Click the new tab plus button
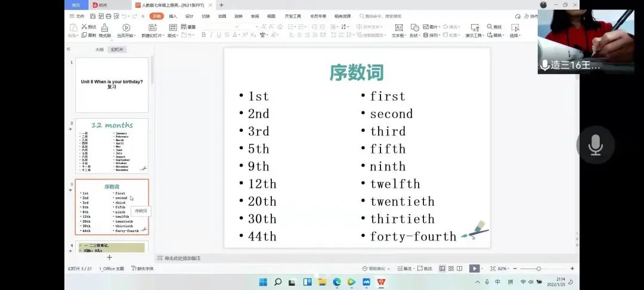Image resolution: width=644 pixels, height=290 pixels. click(x=221, y=5)
